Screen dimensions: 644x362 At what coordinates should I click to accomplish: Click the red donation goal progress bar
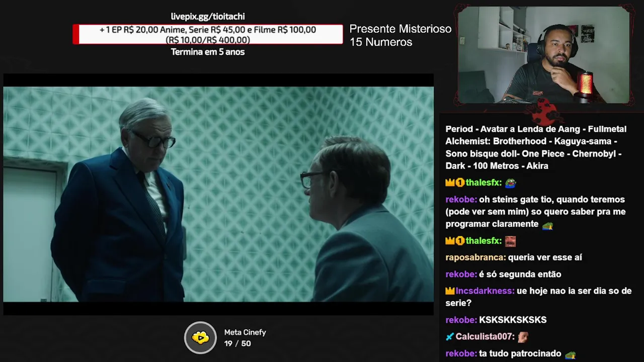[208, 35]
